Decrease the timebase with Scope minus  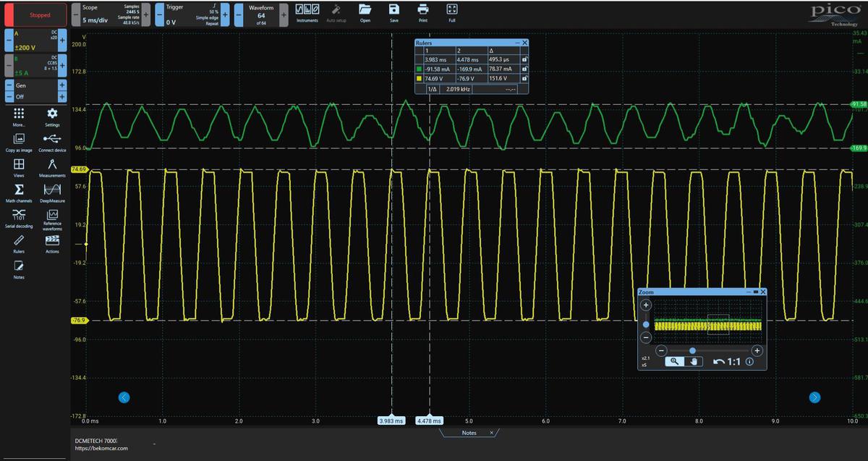[75, 14]
